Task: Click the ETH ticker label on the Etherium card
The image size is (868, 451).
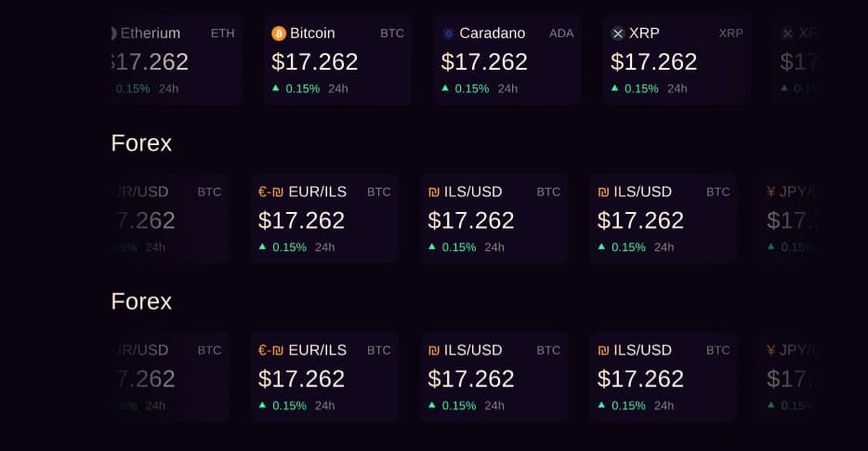Action: click(223, 33)
